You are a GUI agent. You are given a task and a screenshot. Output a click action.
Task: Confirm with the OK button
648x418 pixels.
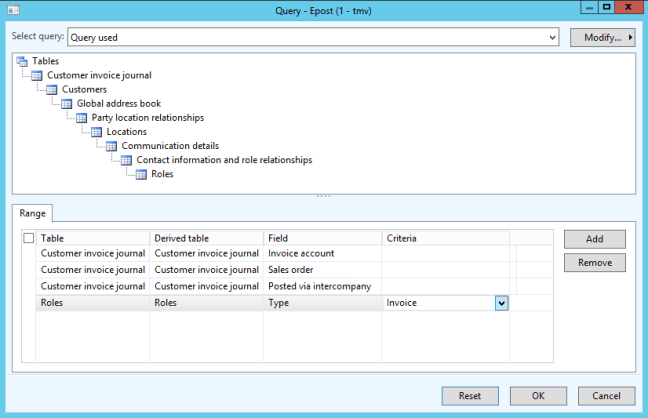[538, 396]
